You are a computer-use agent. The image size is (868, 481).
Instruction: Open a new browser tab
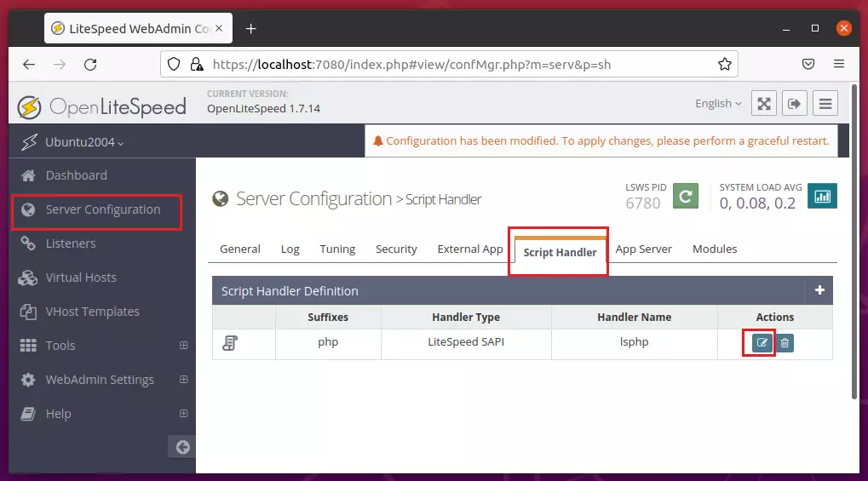[x=250, y=28]
